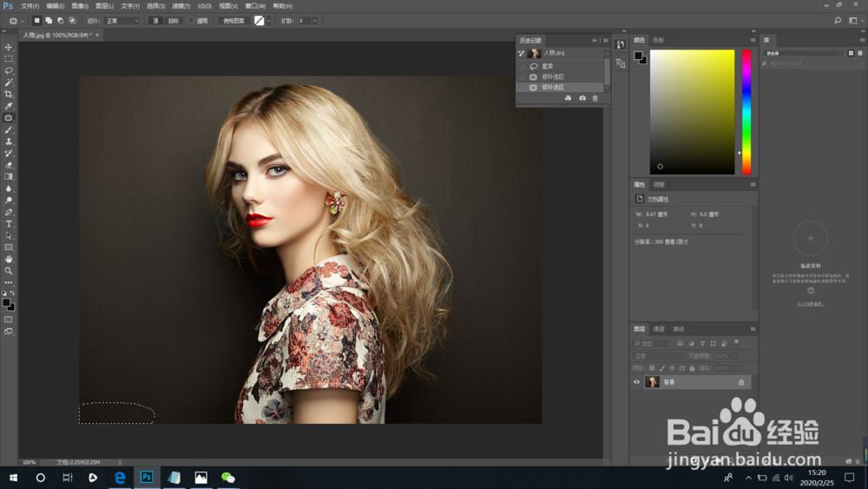868x489 pixels.
Task: Select the Eraser tool
Action: [9, 165]
